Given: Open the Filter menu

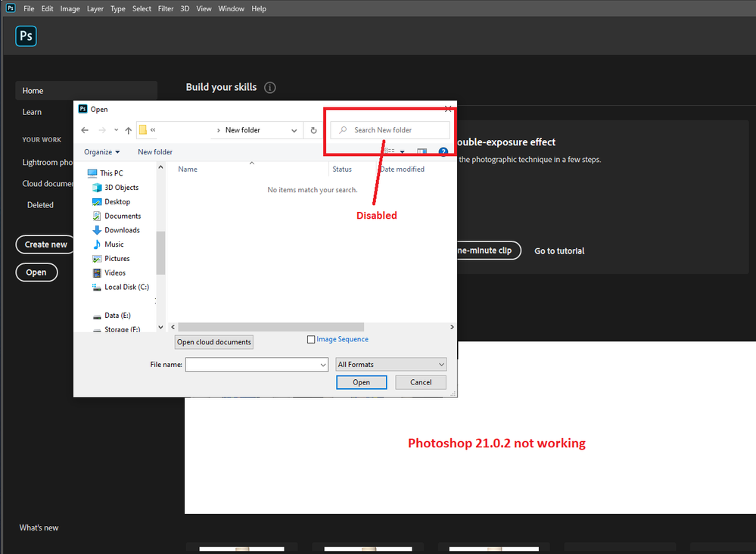Looking at the screenshot, I should coord(166,8).
